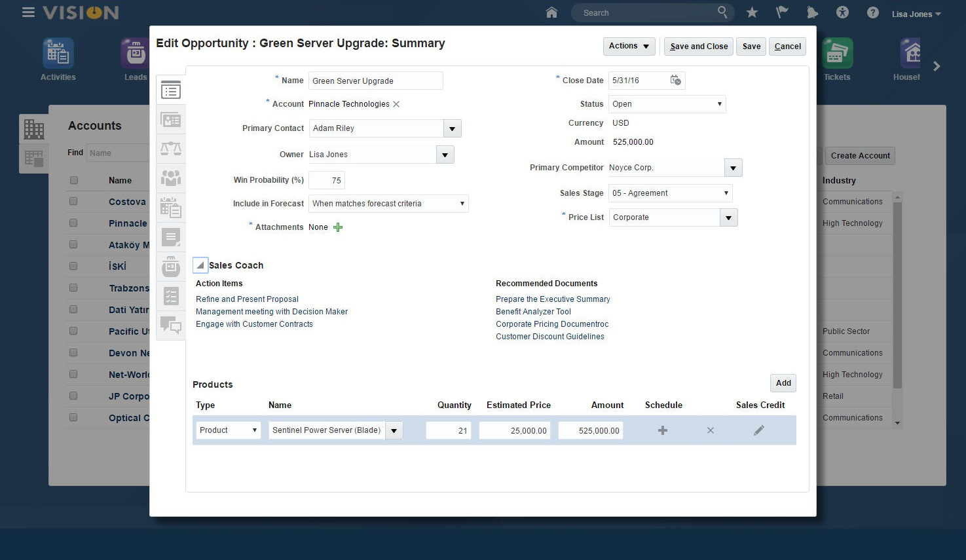
Task: Edit sales credit with pencil icon
Action: [759, 430]
